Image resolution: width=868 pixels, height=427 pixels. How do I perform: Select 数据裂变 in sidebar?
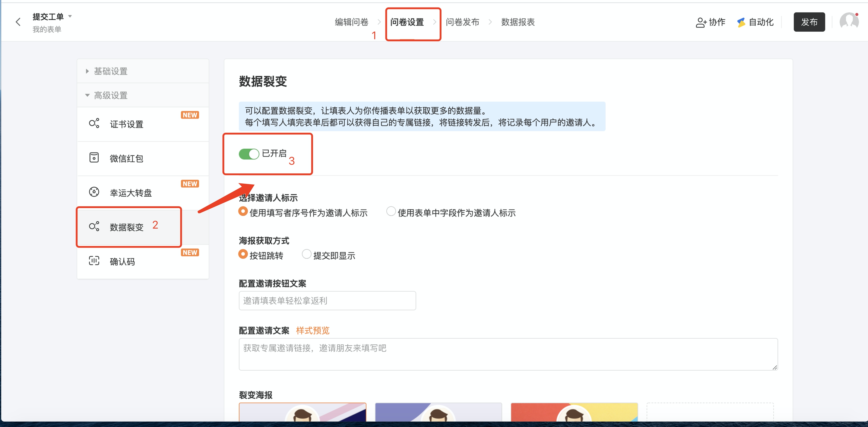coord(143,227)
